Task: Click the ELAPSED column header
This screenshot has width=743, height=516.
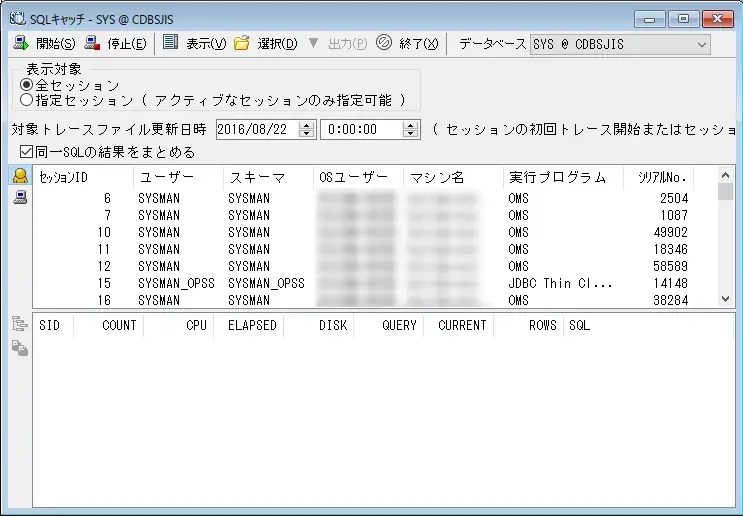Action: (x=250, y=325)
